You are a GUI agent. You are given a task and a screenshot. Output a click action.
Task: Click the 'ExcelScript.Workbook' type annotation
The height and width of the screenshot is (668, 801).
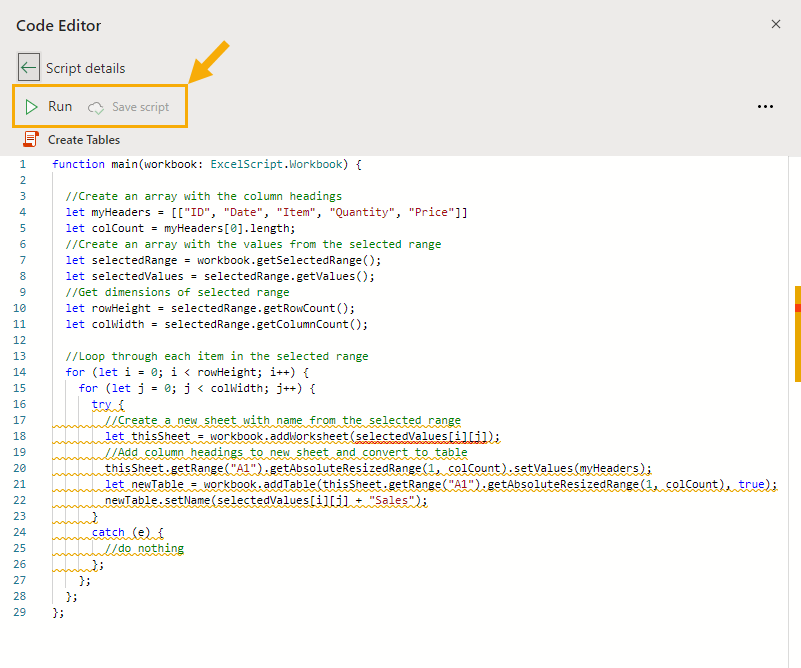276,164
